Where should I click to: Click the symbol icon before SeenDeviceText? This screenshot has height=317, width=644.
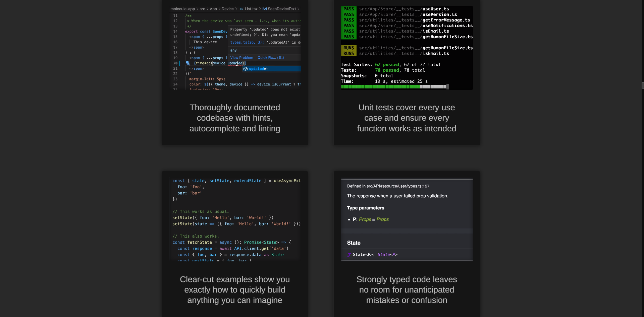pyautogui.click(x=265, y=9)
